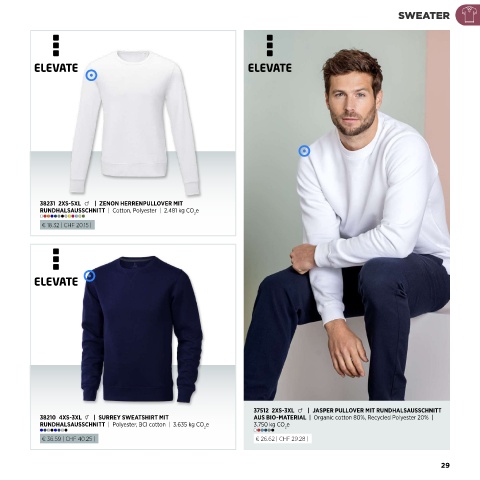
Task: Open the Zenon Herrenpullover product title
Action: pyautogui.click(x=111, y=207)
